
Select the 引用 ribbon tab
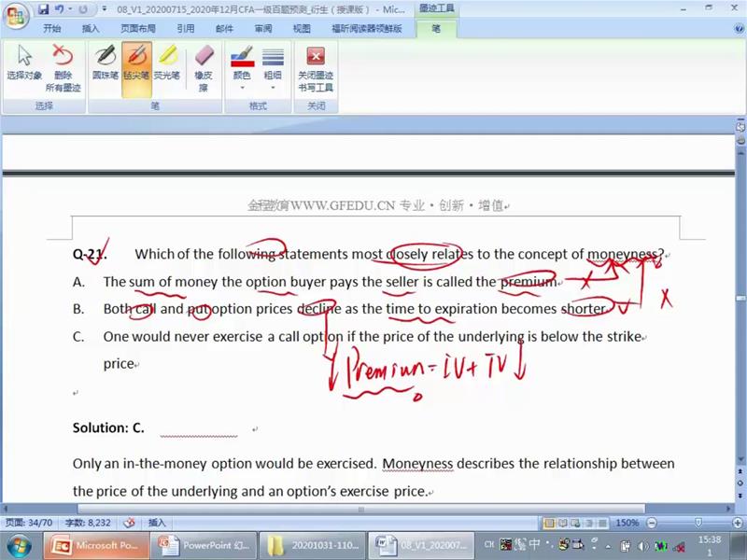[186, 29]
